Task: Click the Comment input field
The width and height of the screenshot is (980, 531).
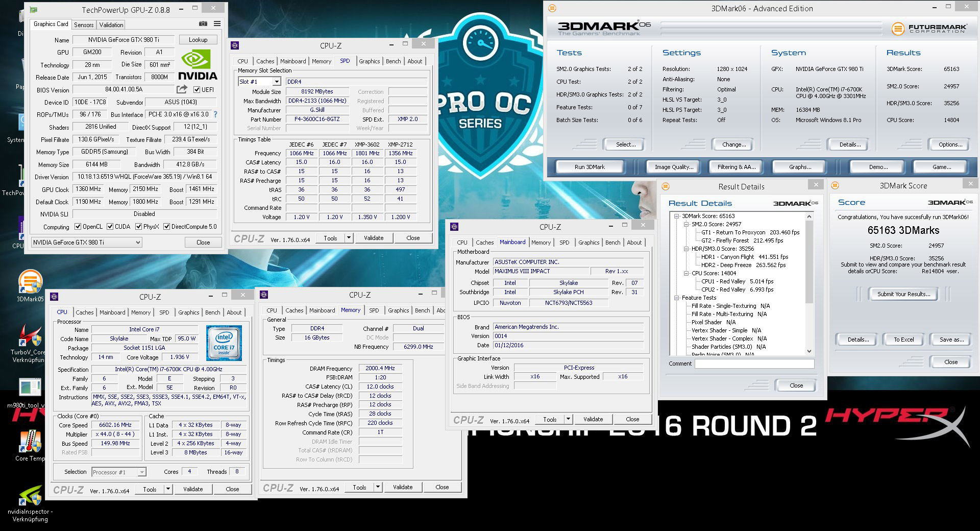Action: [x=754, y=364]
